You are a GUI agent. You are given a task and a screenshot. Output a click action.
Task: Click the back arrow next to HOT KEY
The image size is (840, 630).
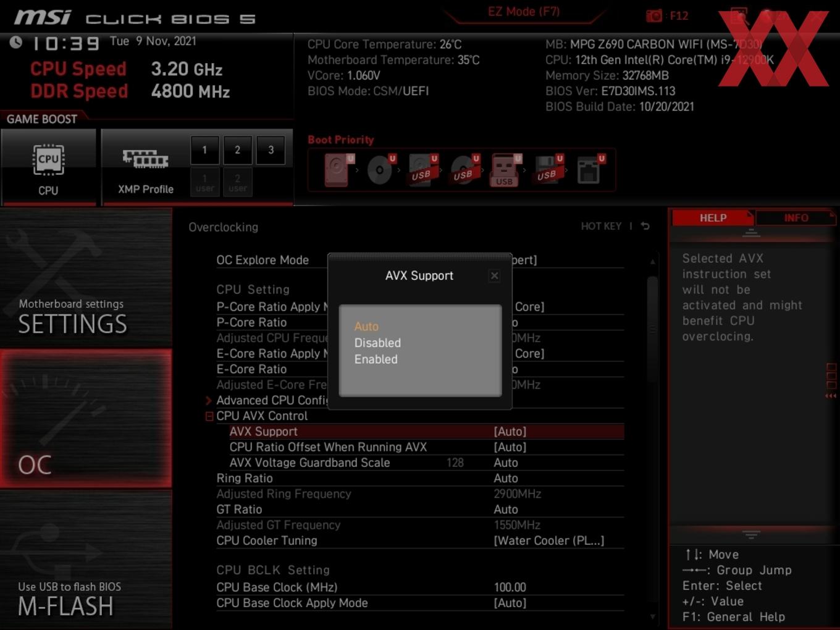click(x=645, y=227)
